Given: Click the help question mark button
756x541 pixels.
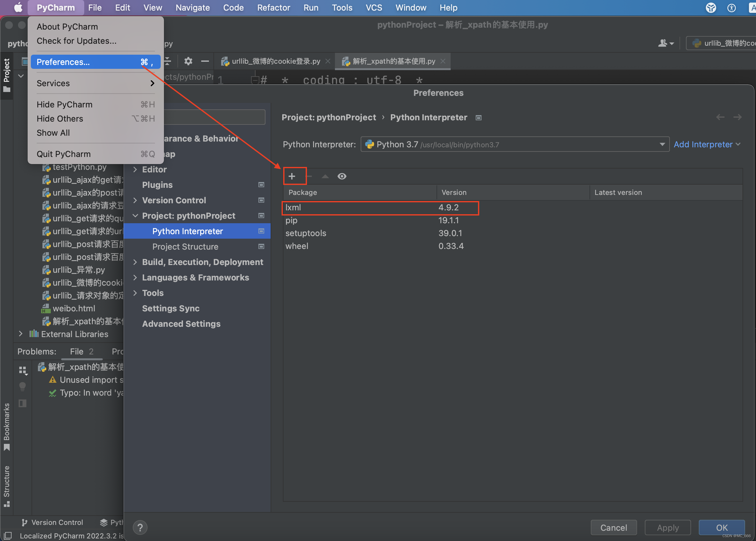Looking at the screenshot, I should [x=140, y=527].
